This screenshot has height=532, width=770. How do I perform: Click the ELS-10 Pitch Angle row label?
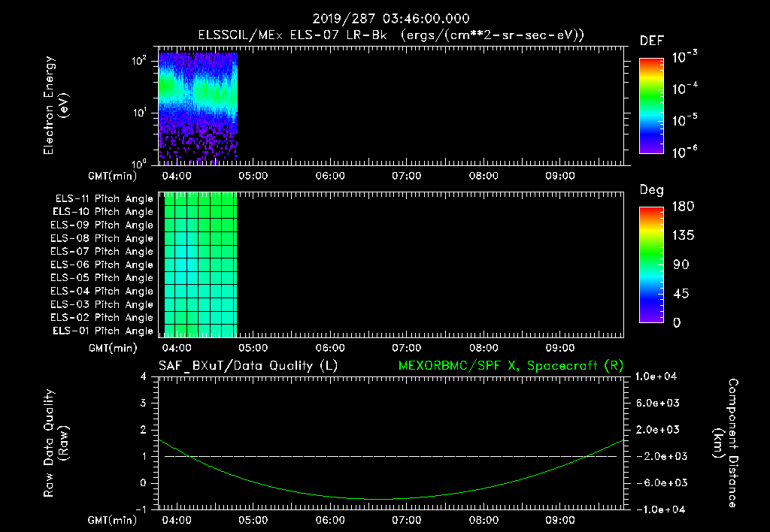pos(103,212)
